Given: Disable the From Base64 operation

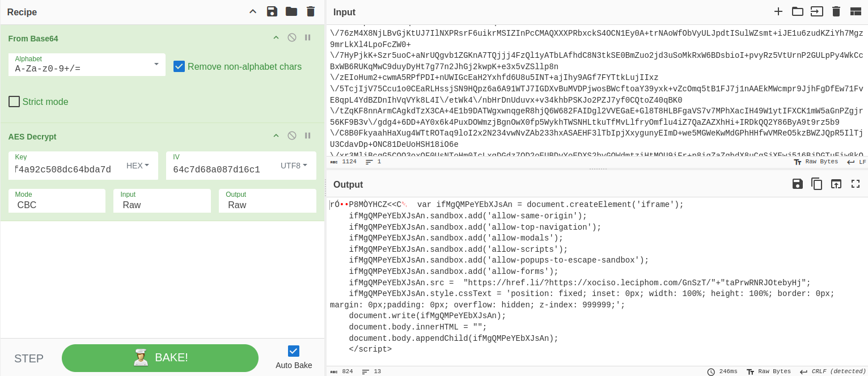Looking at the screenshot, I should 292,37.
